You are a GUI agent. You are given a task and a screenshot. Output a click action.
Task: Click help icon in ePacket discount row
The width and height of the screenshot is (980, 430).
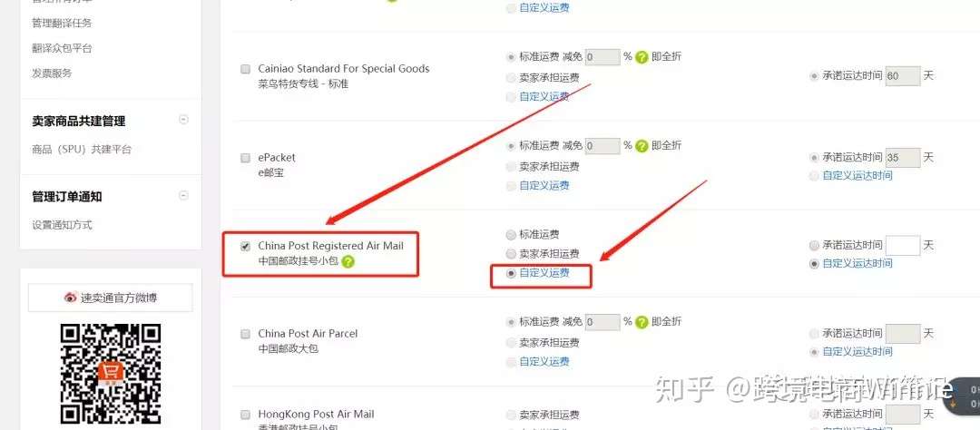point(642,146)
